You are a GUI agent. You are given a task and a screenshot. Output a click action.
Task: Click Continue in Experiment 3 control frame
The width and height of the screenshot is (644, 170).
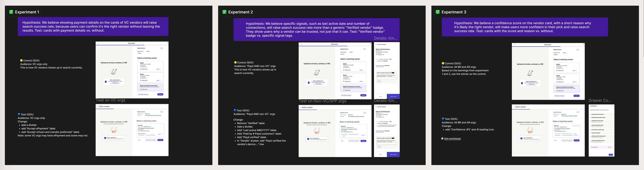pos(576,96)
